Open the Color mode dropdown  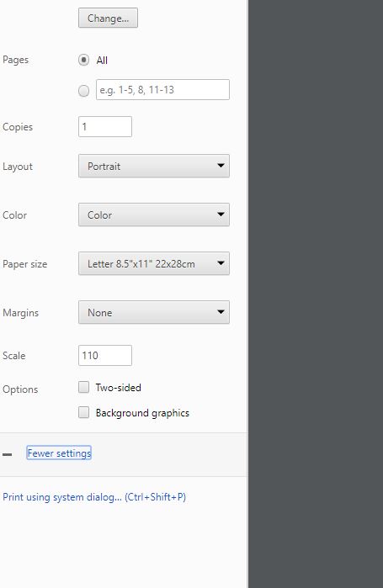[154, 215]
